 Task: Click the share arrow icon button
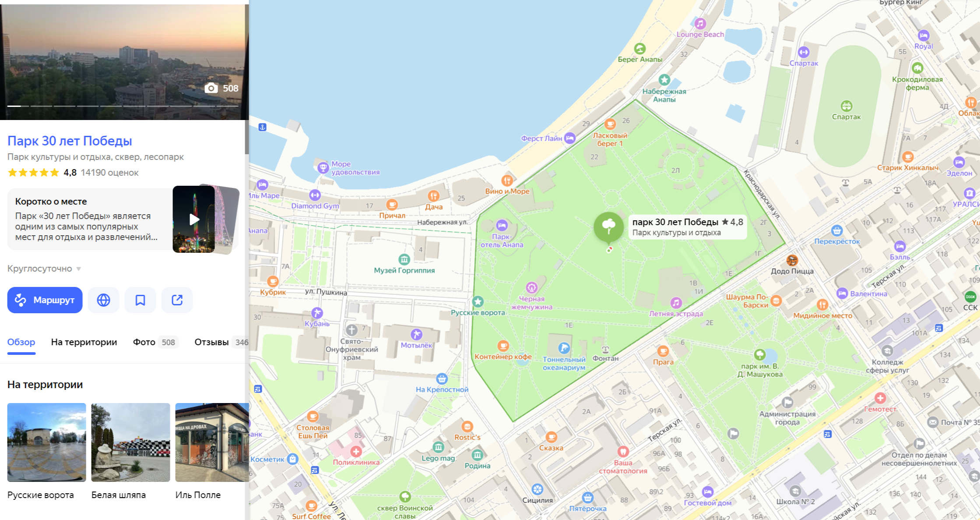[x=177, y=300]
